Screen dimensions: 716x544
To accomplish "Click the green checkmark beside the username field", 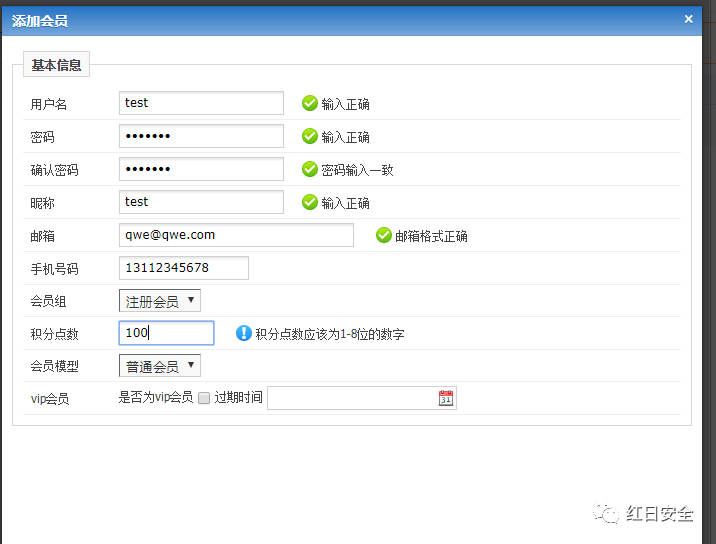I will (x=310, y=103).
